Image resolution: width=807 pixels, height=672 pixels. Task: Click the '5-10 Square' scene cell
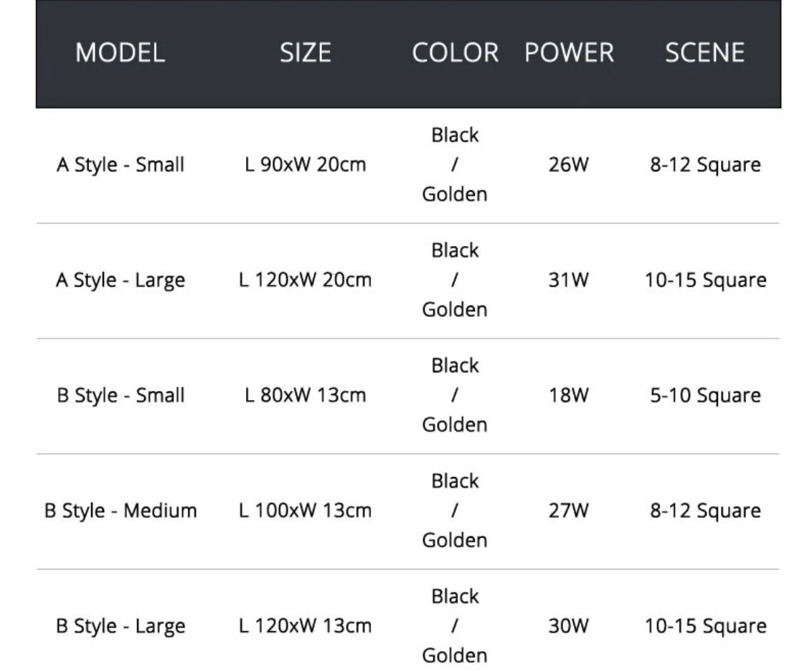point(705,395)
